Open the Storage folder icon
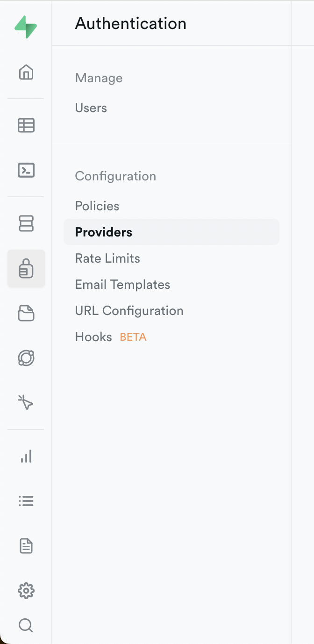 [26, 313]
